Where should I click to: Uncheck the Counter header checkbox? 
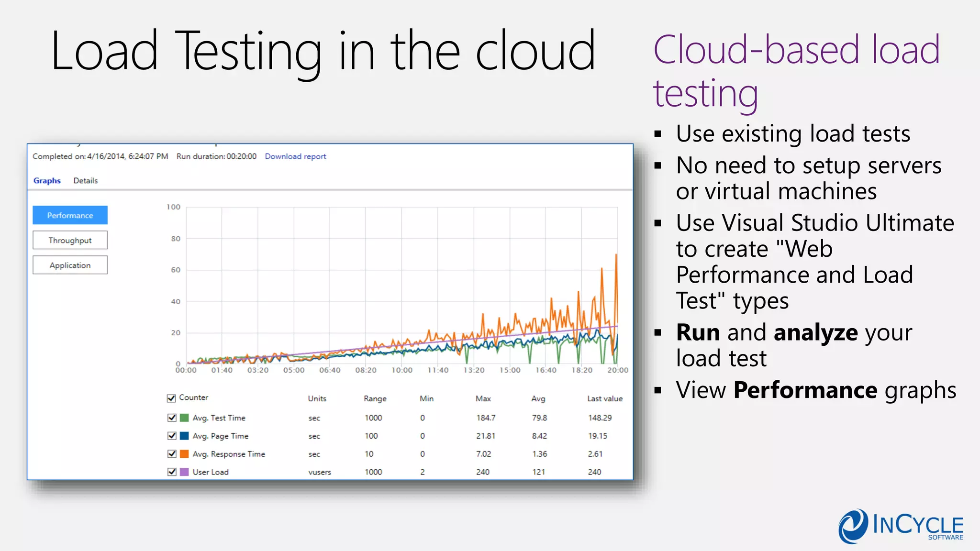(171, 398)
